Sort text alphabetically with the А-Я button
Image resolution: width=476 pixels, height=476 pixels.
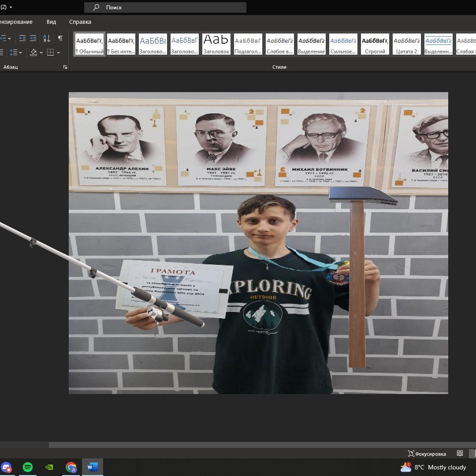point(47,38)
